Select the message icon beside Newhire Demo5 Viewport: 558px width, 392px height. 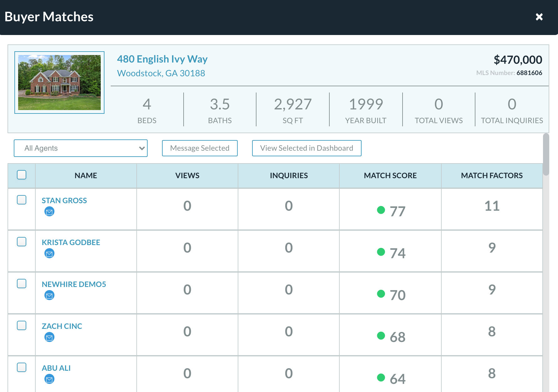49,295
